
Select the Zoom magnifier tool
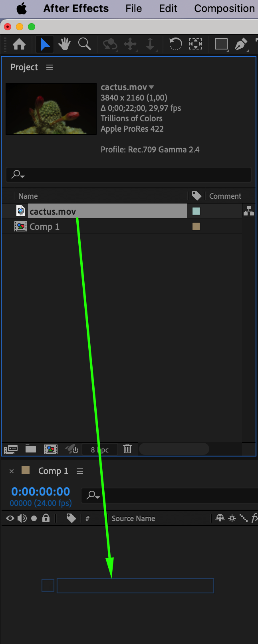[x=85, y=44]
